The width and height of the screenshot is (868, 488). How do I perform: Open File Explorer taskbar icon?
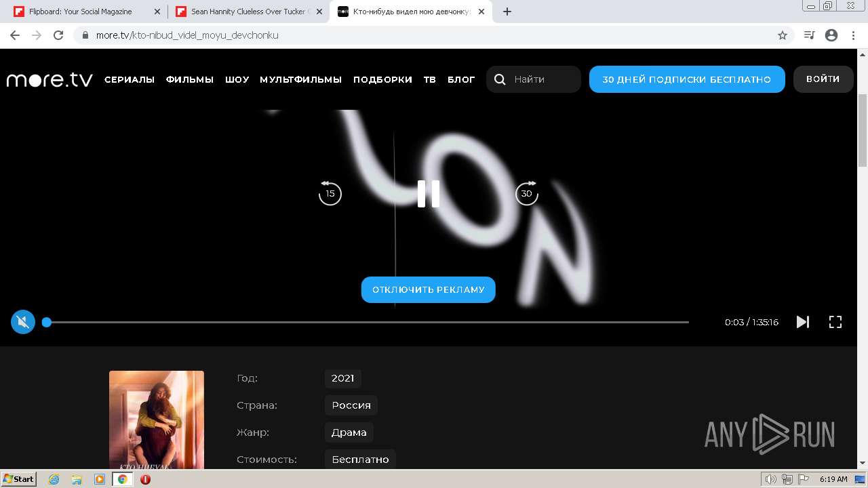click(x=77, y=479)
